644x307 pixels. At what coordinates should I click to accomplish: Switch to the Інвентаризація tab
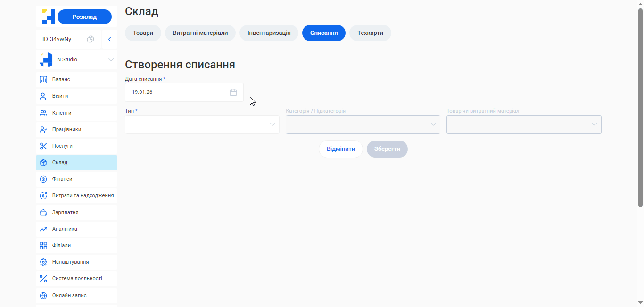(x=269, y=33)
